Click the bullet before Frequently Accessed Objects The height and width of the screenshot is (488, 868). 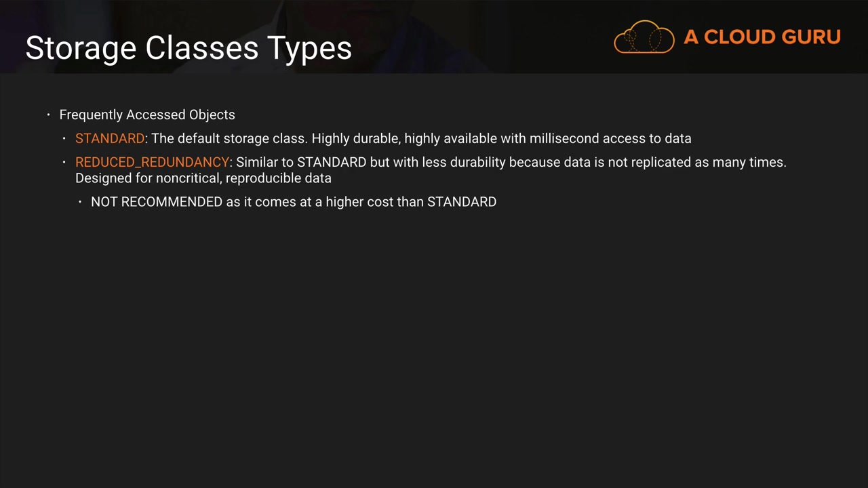(49, 115)
